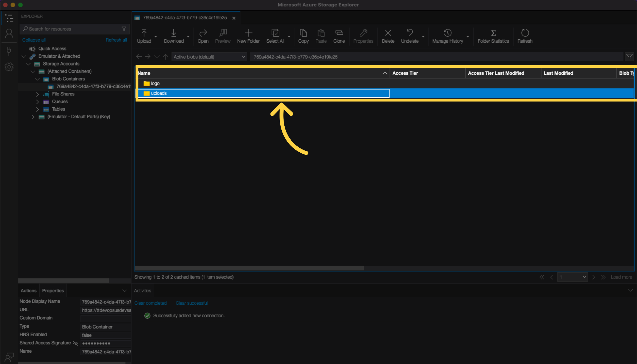
Task: Sort by the Last Modified column header
Action: tap(579, 73)
